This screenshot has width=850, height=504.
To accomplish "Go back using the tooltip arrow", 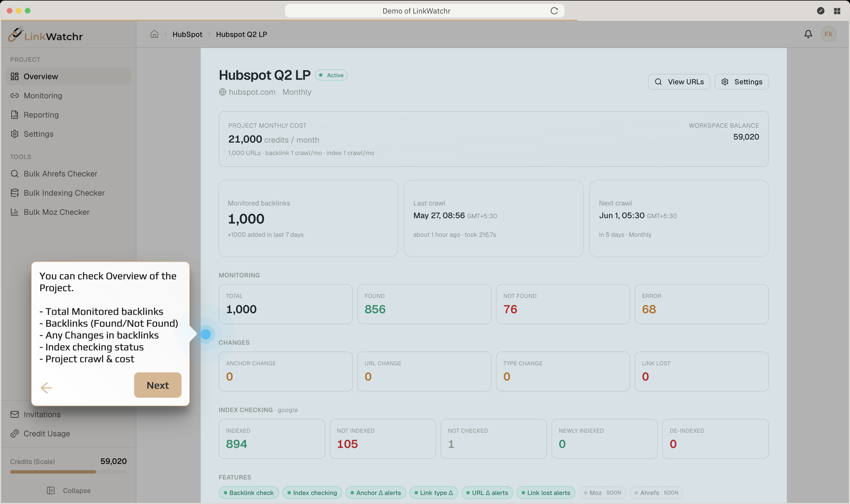I will pyautogui.click(x=46, y=388).
